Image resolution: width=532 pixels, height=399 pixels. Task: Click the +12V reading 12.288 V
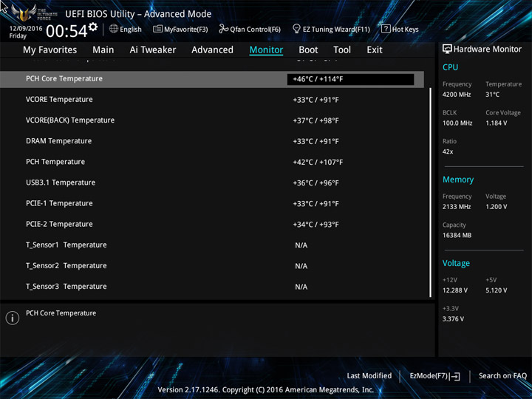454,290
